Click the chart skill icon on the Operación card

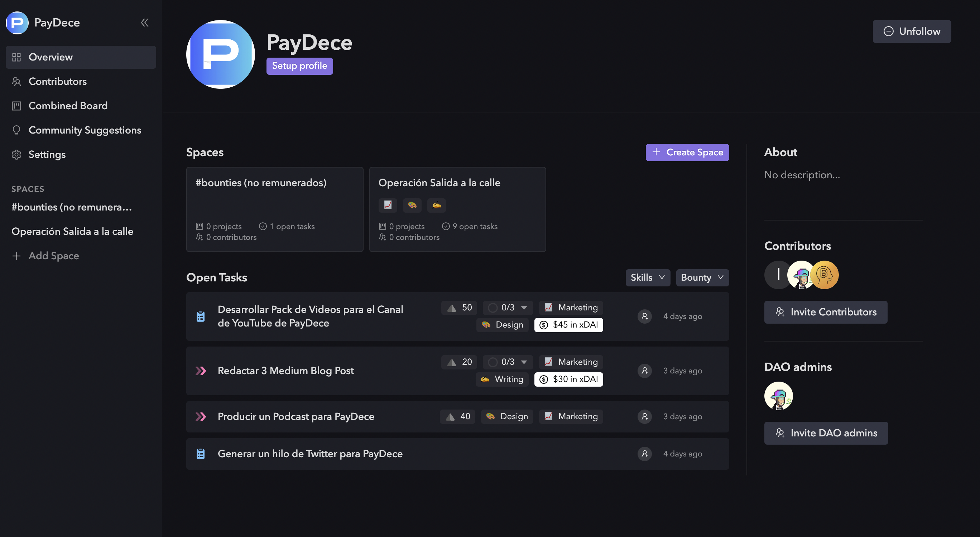388,205
